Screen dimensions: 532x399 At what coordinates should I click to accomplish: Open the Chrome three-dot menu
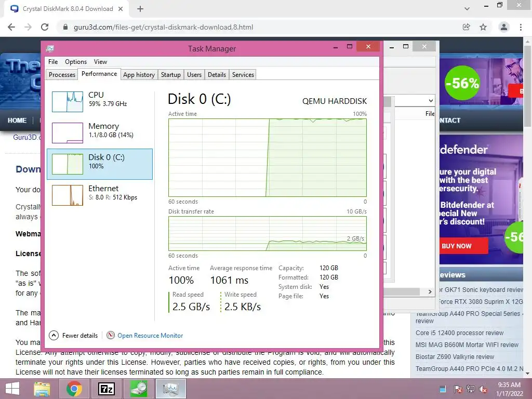click(x=521, y=27)
